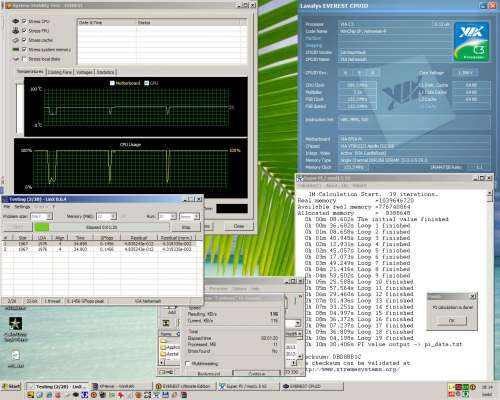
Task: Click the LinX title bar icon
Action: tap(5, 199)
